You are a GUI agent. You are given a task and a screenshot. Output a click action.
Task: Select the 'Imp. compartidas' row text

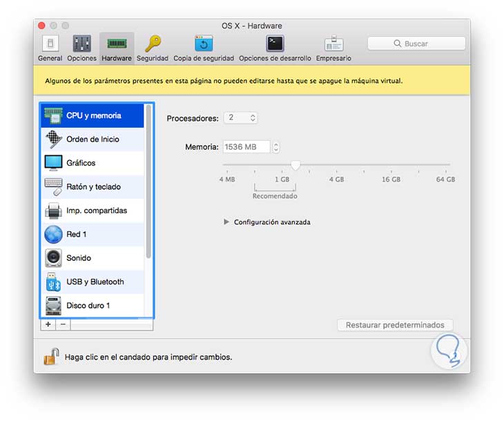(97, 210)
